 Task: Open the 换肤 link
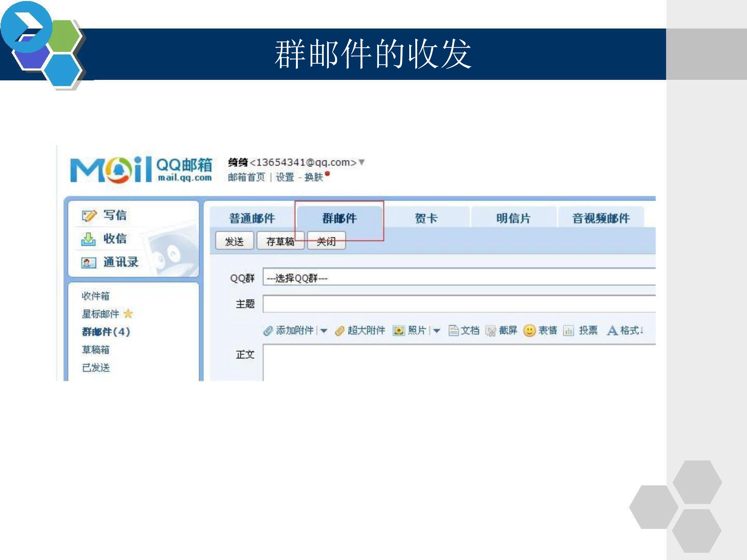tap(314, 177)
